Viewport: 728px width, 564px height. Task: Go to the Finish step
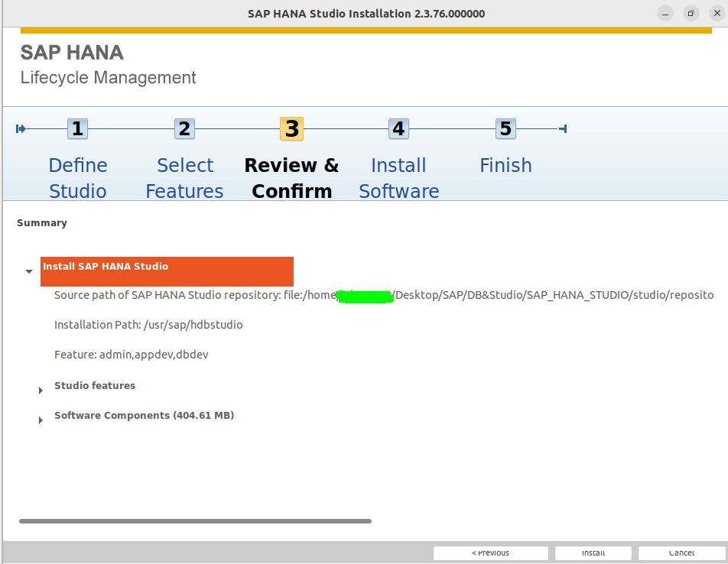(x=505, y=166)
